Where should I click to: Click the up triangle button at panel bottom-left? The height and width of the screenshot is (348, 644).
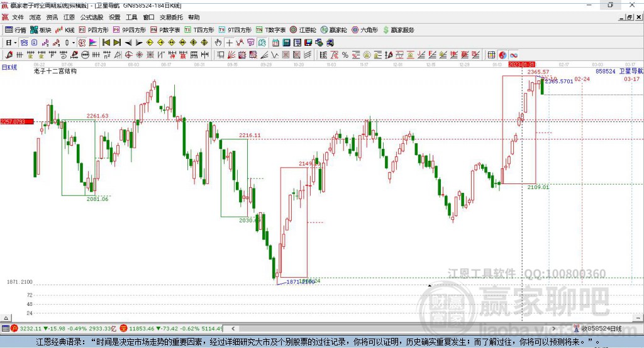click(6, 318)
